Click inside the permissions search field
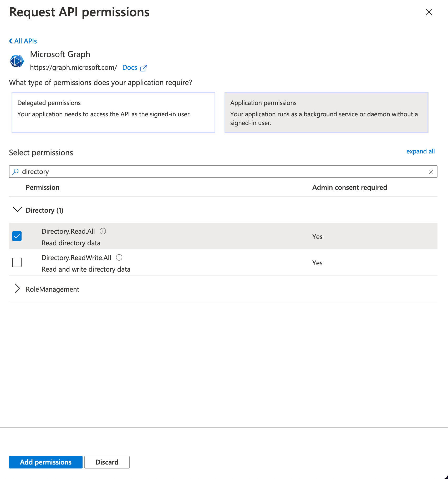The height and width of the screenshot is (479, 448). click(x=223, y=172)
